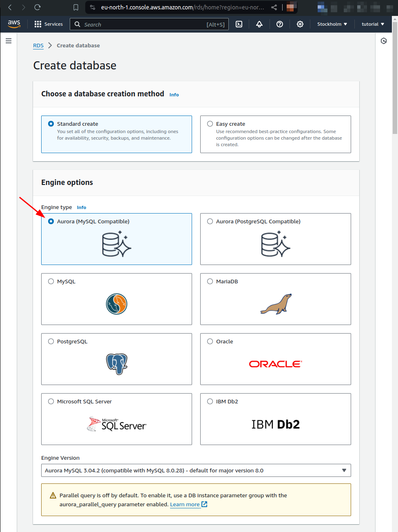Click the MySQL dolphin logo
Screen dimensions: 398x532
click(117, 304)
